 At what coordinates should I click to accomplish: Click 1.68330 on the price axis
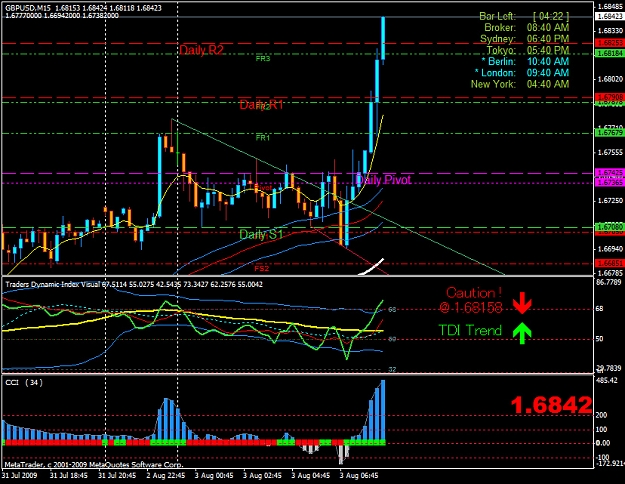click(610, 31)
